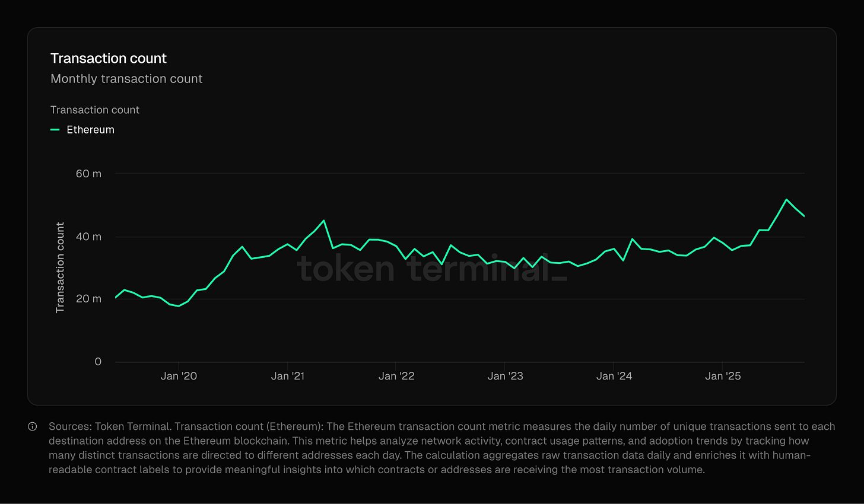Click the Jan '23 x-axis label
The height and width of the screenshot is (504, 864).
pyautogui.click(x=505, y=376)
